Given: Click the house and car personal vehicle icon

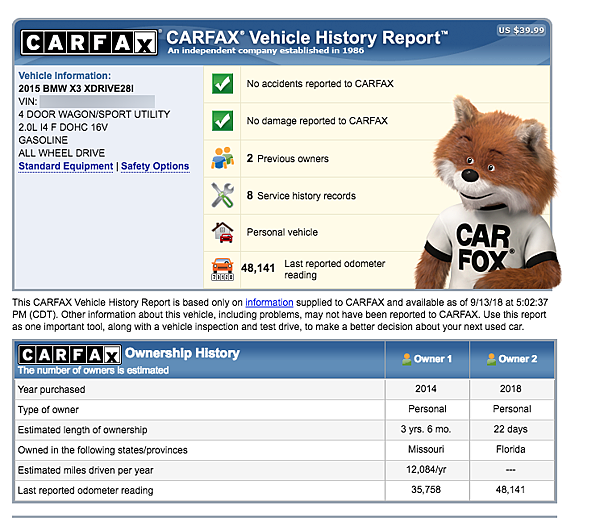Looking at the screenshot, I should tap(222, 232).
